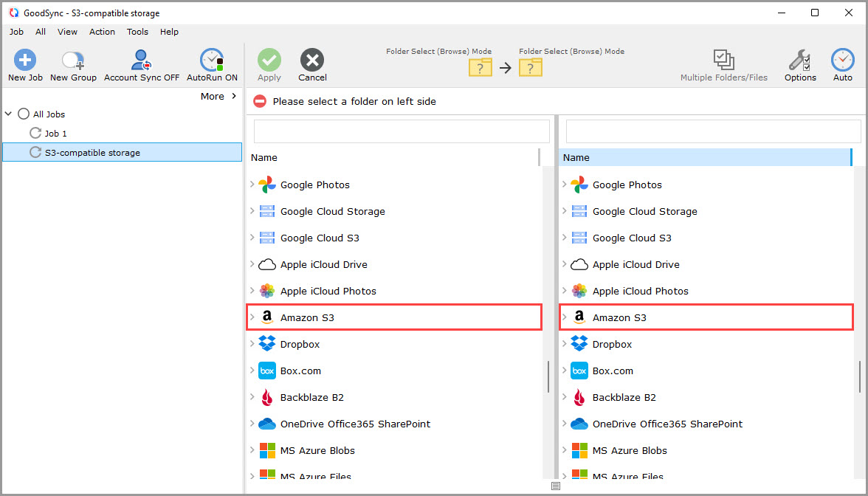Open left folder select browse icon
Image resolution: width=868 pixels, height=496 pixels.
(x=480, y=67)
